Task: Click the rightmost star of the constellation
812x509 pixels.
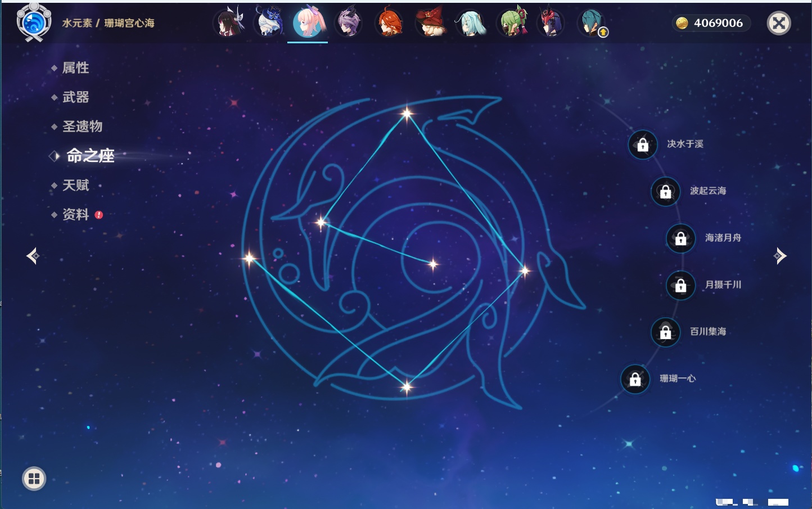Action: click(x=525, y=271)
